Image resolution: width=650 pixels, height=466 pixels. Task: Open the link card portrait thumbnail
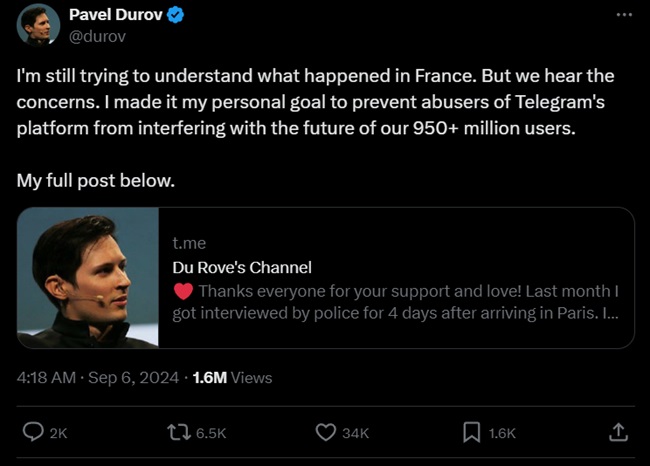[88, 277]
